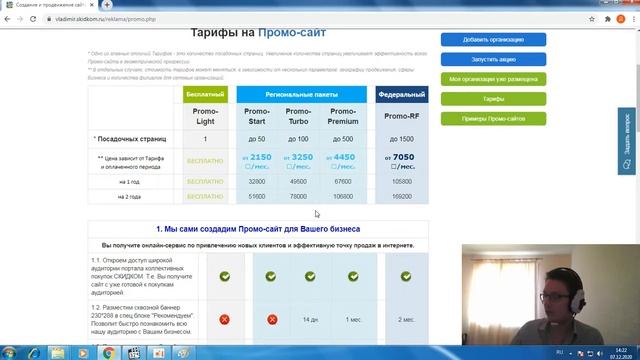Click the 'до 1500' landing pages cell
This screenshot has height=360, width=640.
pyautogui.click(x=402, y=139)
